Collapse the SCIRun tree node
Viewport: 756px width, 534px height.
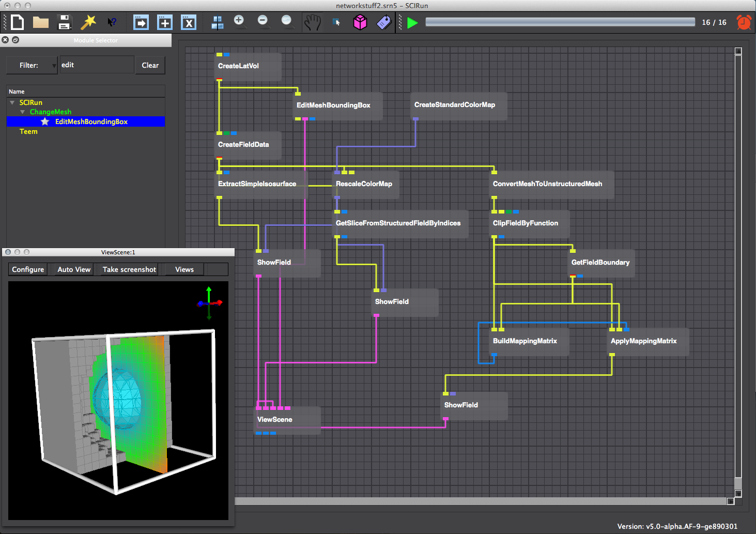point(12,102)
